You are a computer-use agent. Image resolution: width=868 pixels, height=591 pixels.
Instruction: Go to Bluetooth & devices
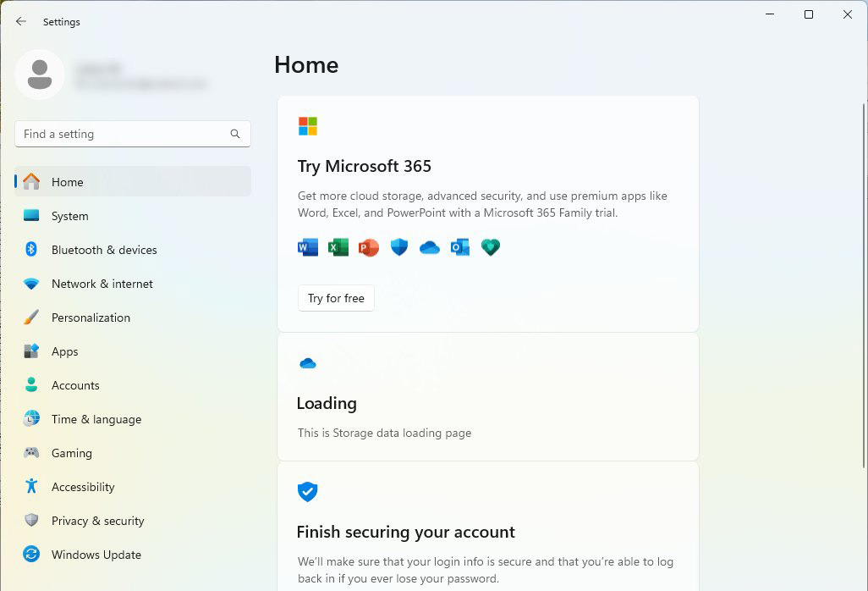(x=133, y=249)
